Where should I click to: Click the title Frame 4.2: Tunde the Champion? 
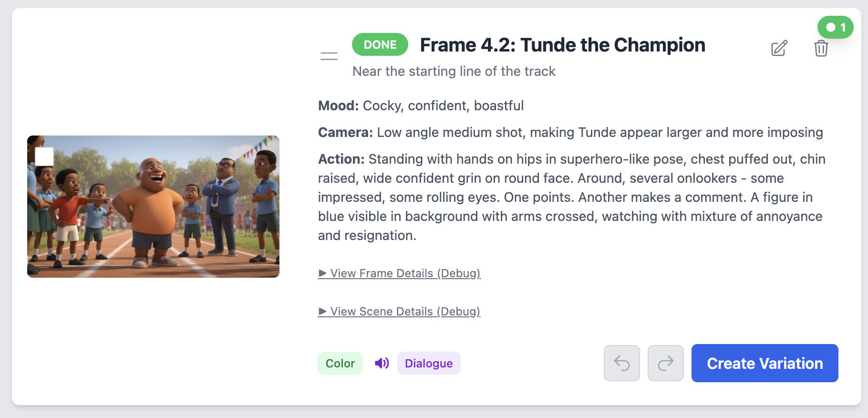click(x=562, y=45)
